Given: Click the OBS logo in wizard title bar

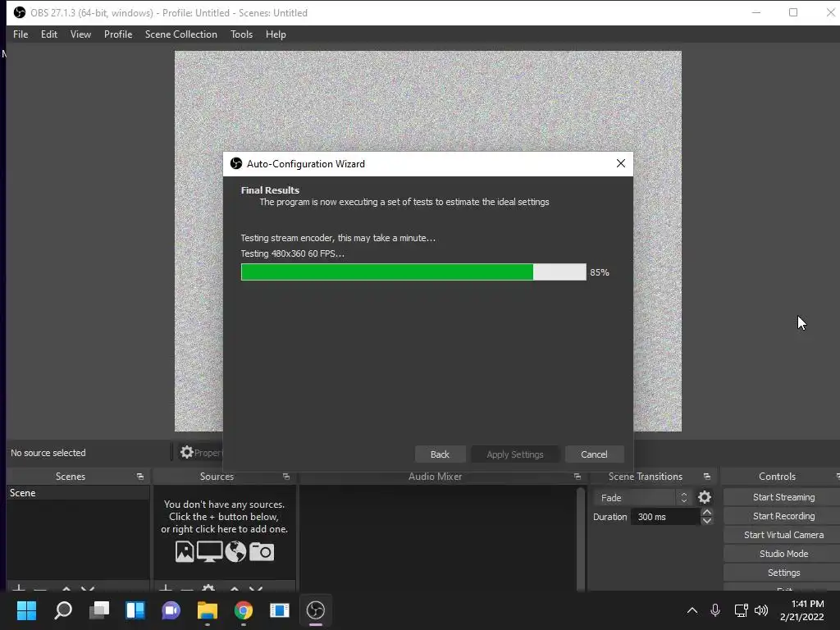Looking at the screenshot, I should (x=236, y=163).
